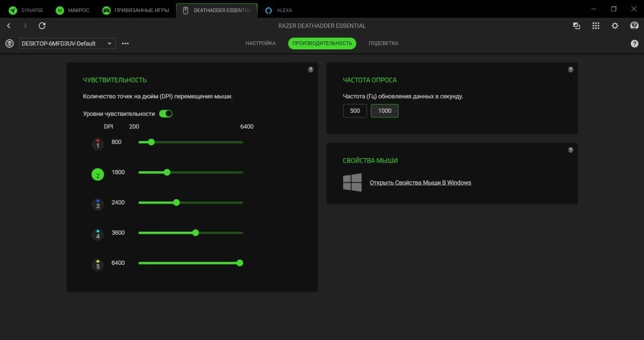Click the Чувствительность heading
644x340 pixels.
click(115, 80)
